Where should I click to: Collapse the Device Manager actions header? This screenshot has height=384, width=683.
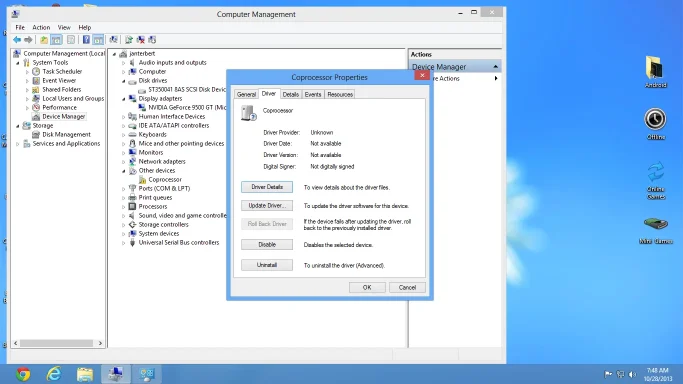[x=495, y=67]
